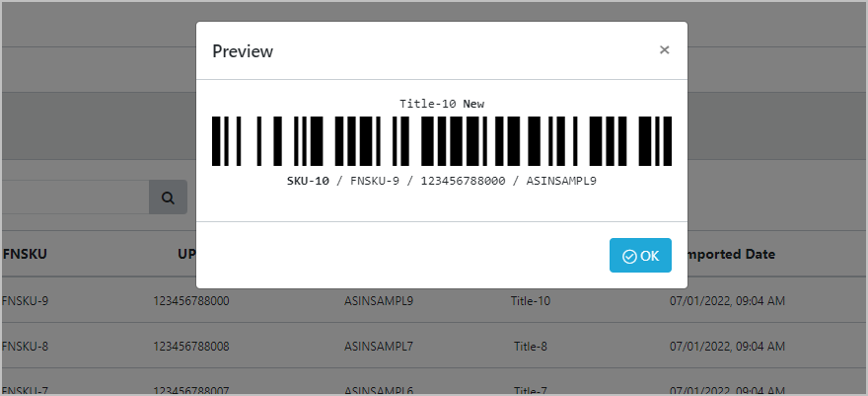Image resolution: width=868 pixels, height=396 pixels.
Task: Close the Preview dialog with the X
Action: [664, 49]
